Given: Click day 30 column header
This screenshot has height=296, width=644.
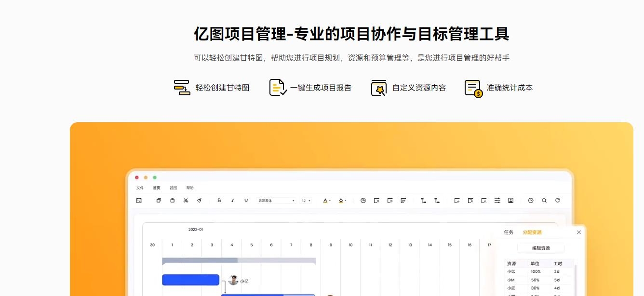Looking at the screenshot, I should 152,245.
